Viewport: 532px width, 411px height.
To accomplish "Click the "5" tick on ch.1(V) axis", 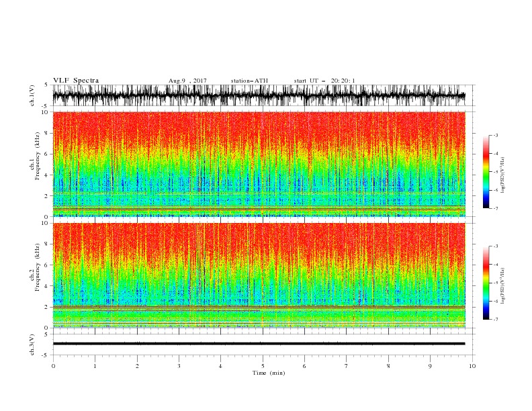I will (x=46, y=85).
